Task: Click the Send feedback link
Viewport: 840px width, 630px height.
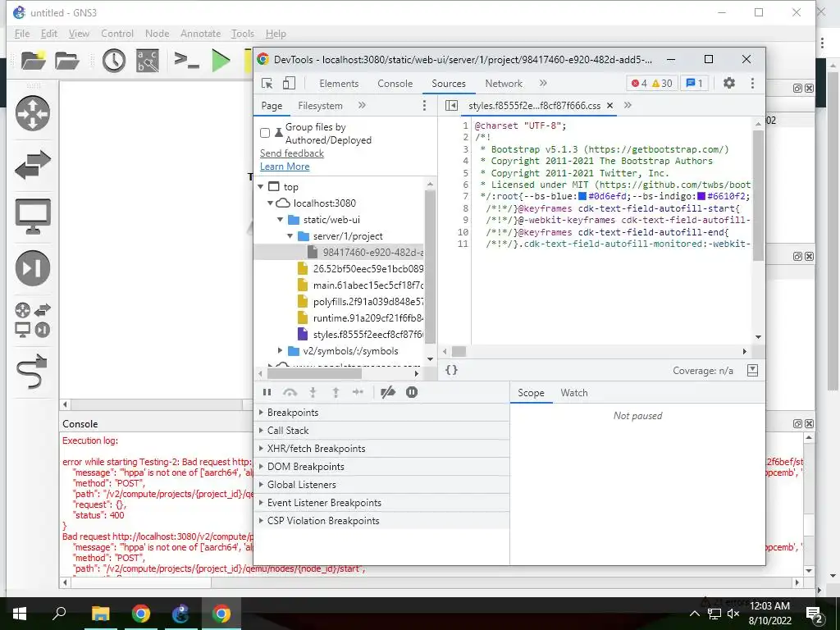Action: tap(292, 153)
